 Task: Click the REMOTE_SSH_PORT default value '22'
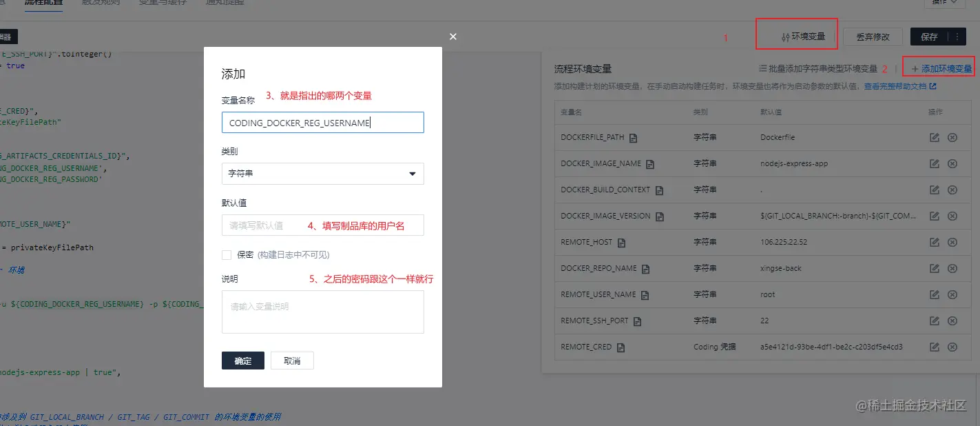pos(764,321)
